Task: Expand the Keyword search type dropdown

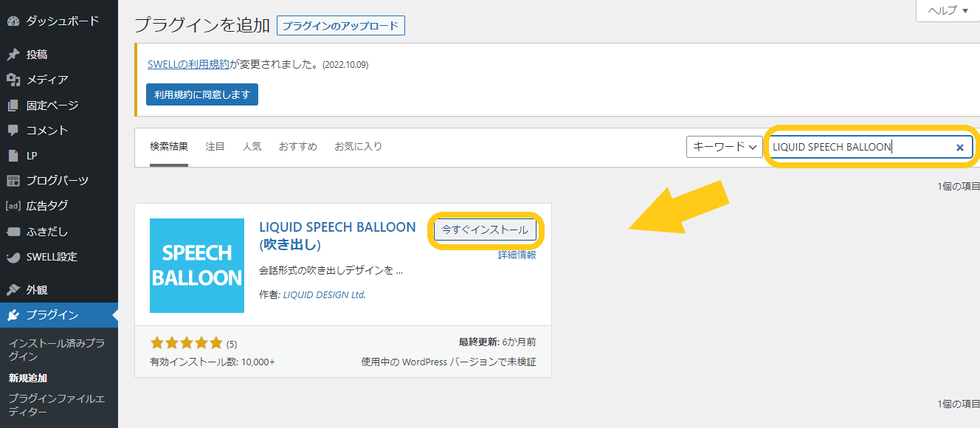Action: pos(725,147)
